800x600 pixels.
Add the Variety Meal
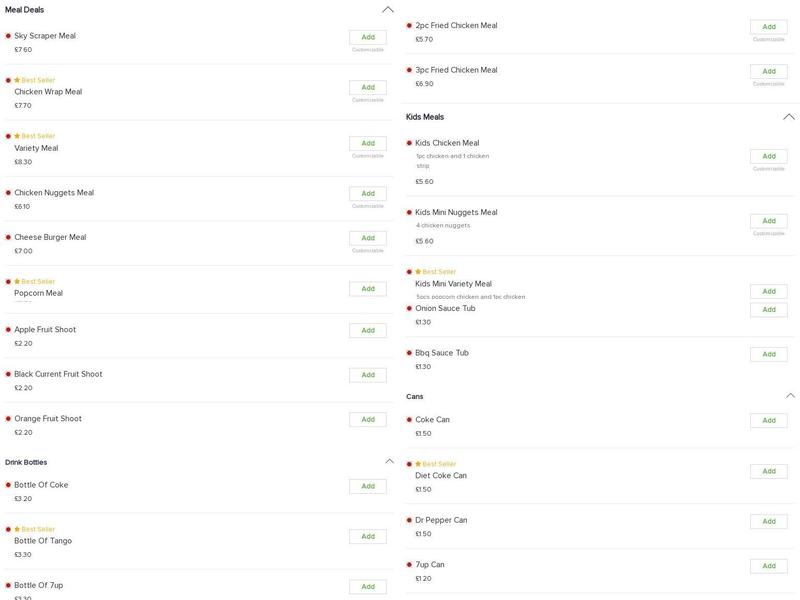click(x=368, y=144)
